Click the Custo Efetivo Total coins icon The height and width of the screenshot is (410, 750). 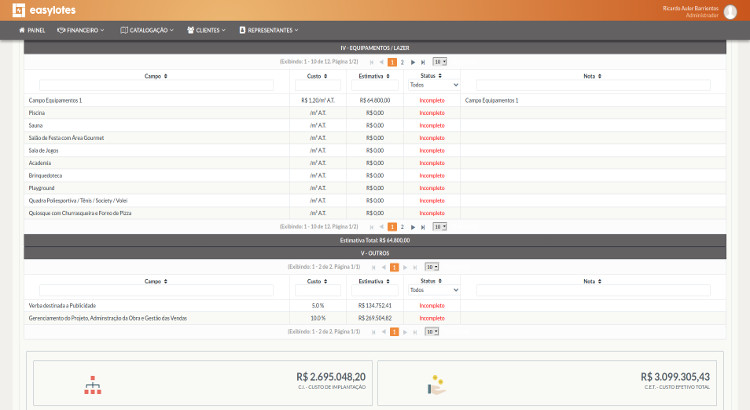point(436,385)
